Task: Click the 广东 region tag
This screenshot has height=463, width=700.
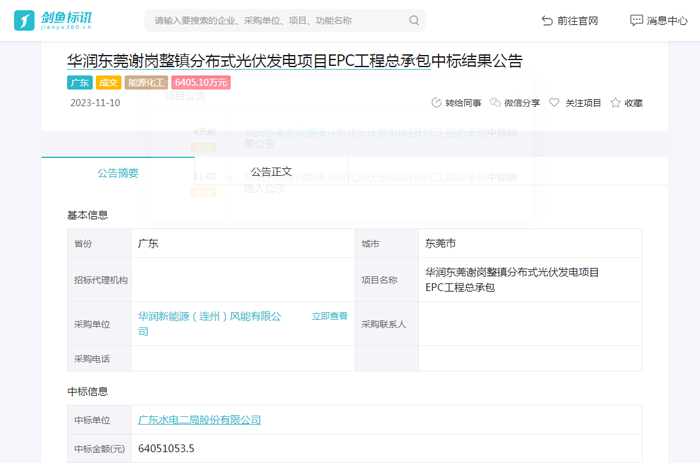Action: 80,83
